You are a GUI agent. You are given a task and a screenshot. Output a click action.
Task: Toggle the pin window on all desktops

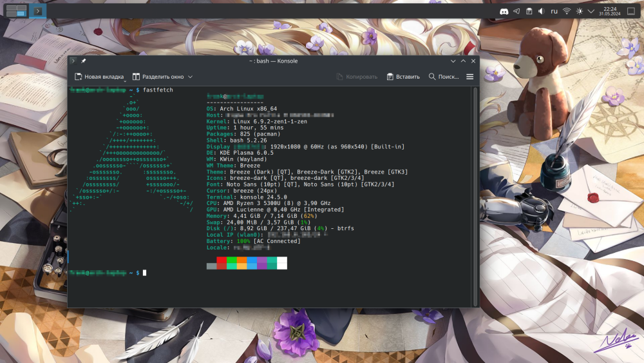point(84,61)
